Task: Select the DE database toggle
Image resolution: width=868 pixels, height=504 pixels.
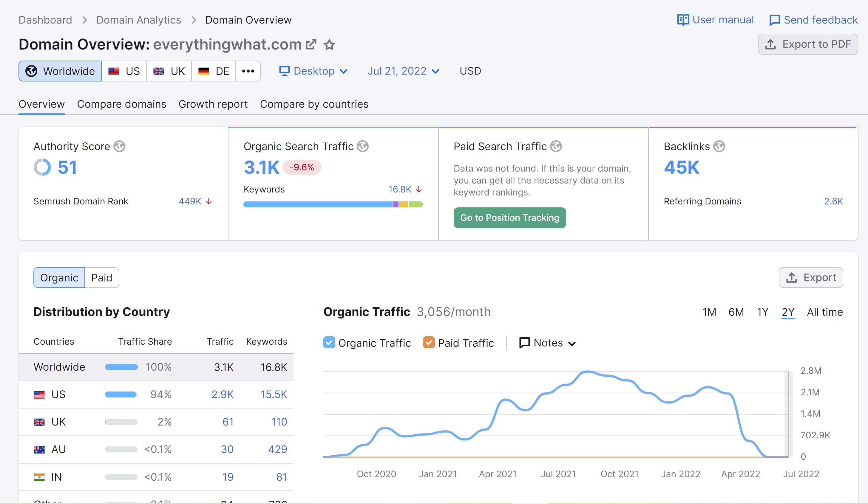Action: (214, 71)
